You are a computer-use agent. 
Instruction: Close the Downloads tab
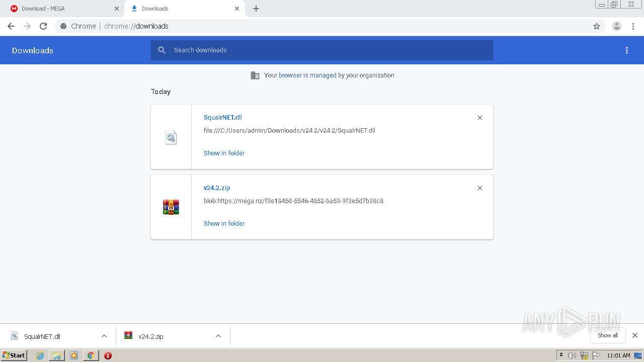pos(237,9)
